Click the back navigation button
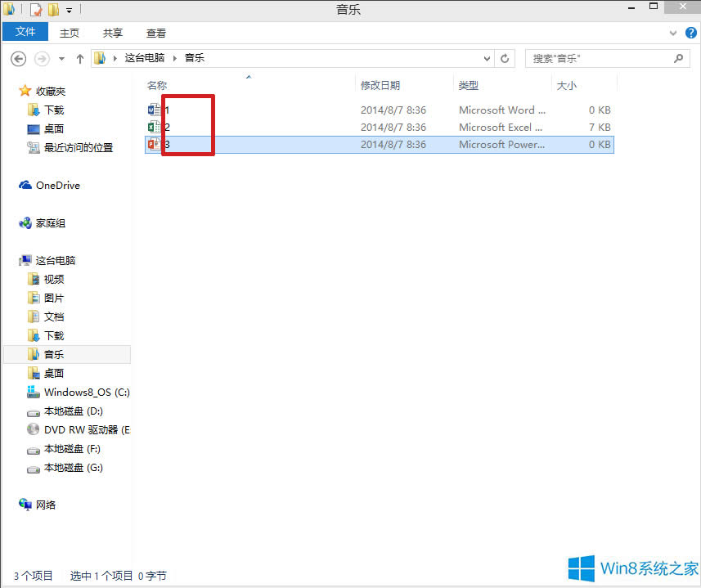 coord(18,58)
